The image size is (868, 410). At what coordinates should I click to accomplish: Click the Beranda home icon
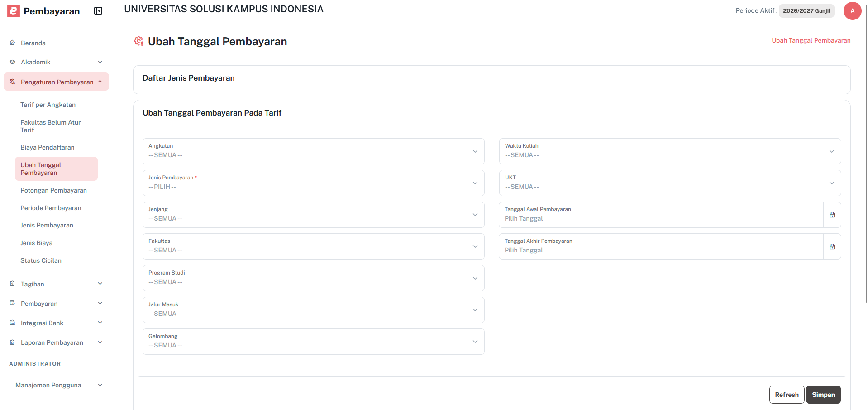pyautogui.click(x=12, y=43)
